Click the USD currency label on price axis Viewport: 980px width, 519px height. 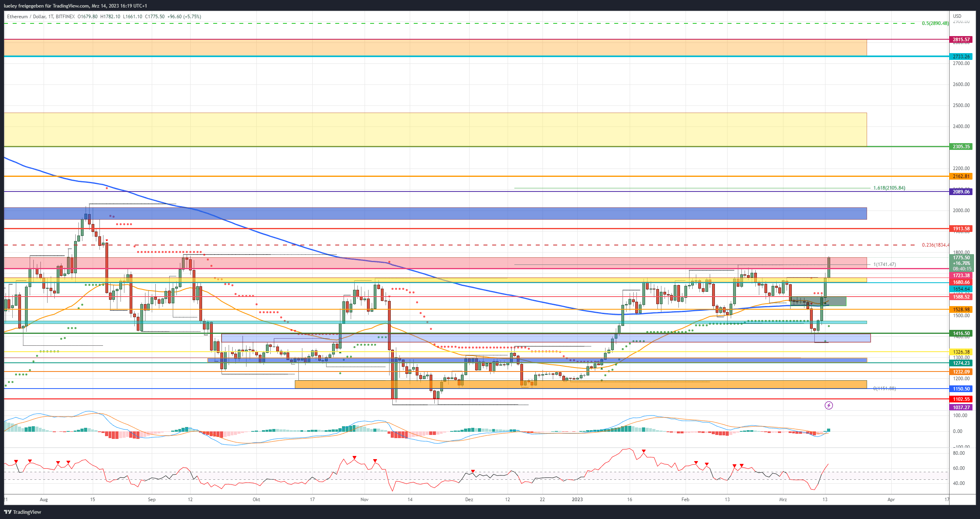(x=957, y=16)
